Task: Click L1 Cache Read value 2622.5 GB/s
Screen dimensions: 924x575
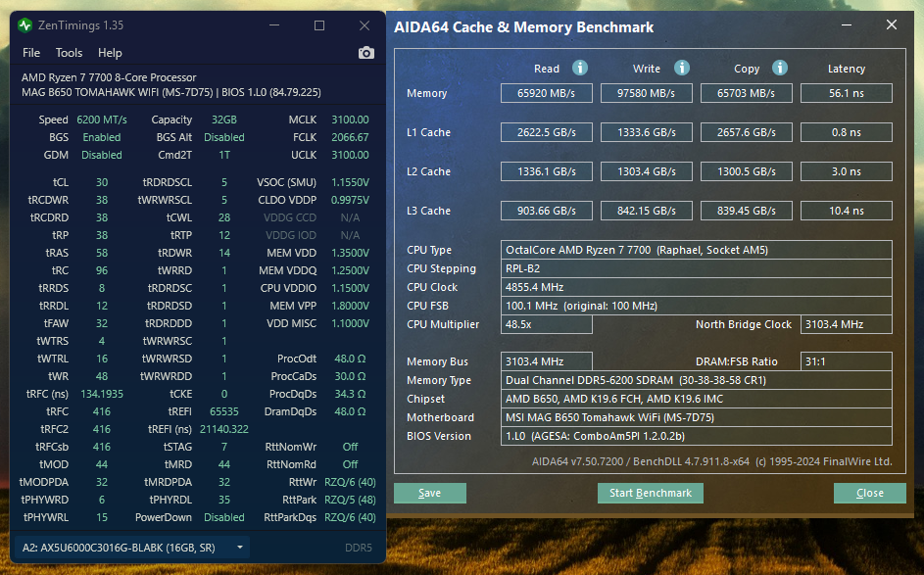Action: (547, 132)
